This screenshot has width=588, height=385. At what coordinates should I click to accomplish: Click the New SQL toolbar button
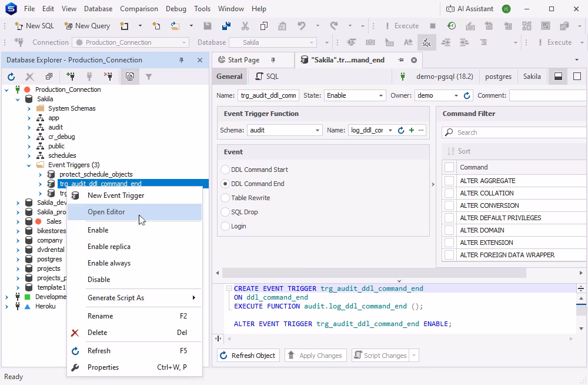pyautogui.click(x=34, y=26)
